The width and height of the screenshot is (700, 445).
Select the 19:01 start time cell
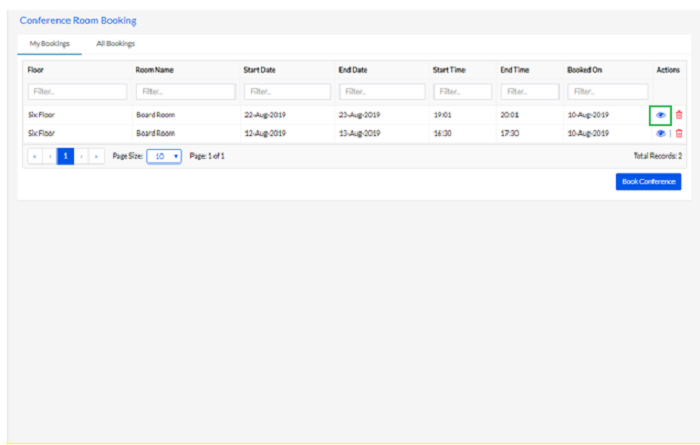(x=442, y=115)
